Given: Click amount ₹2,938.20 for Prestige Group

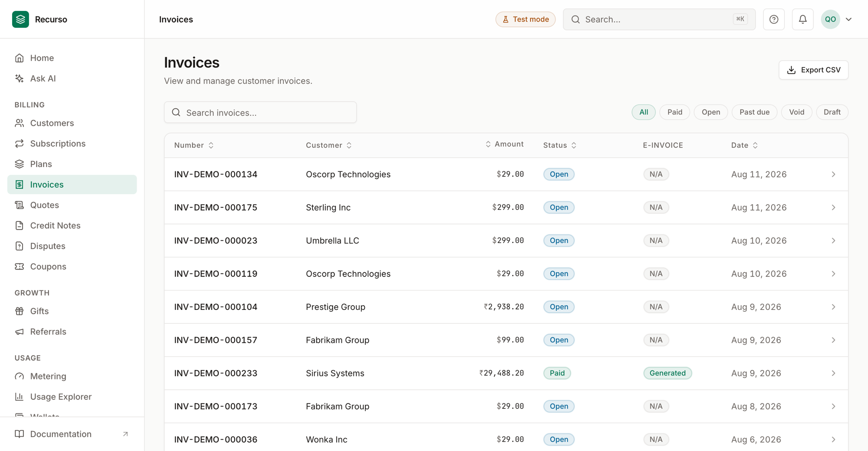Looking at the screenshot, I should coord(503,307).
